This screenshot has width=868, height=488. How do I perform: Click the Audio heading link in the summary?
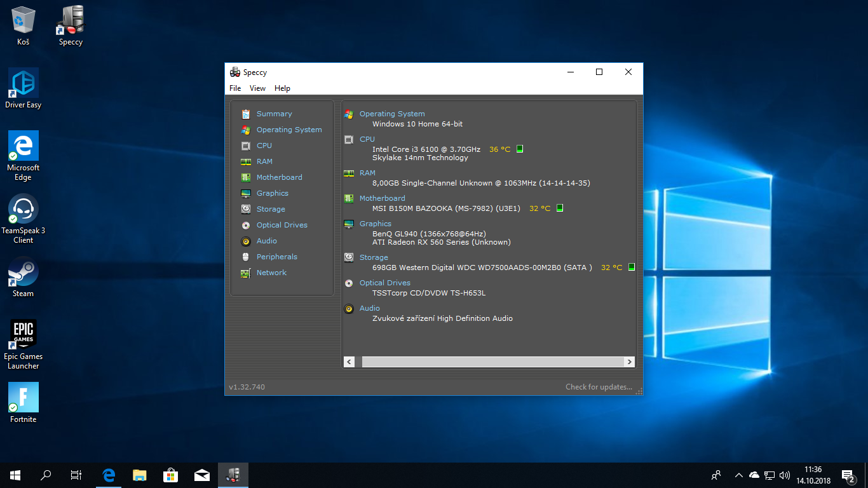(370, 308)
